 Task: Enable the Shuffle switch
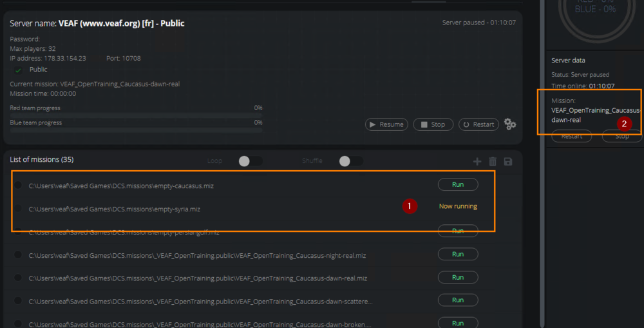(351, 161)
